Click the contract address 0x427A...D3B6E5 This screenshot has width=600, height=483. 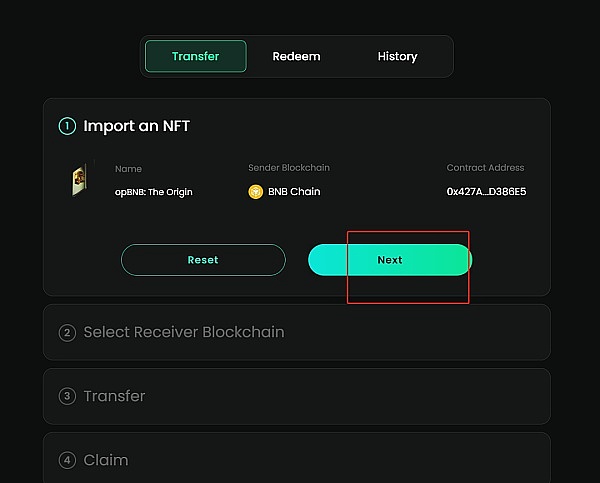(x=486, y=191)
